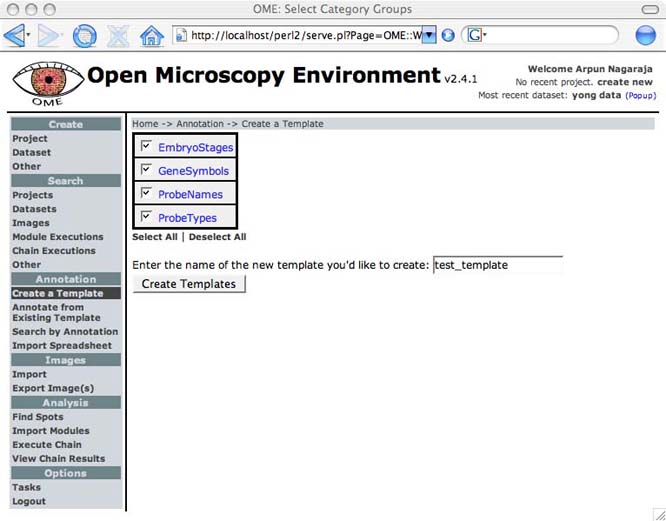Viewport: 666px width, 521px height.
Task: Click Select All
Action: pyautogui.click(x=155, y=237)
